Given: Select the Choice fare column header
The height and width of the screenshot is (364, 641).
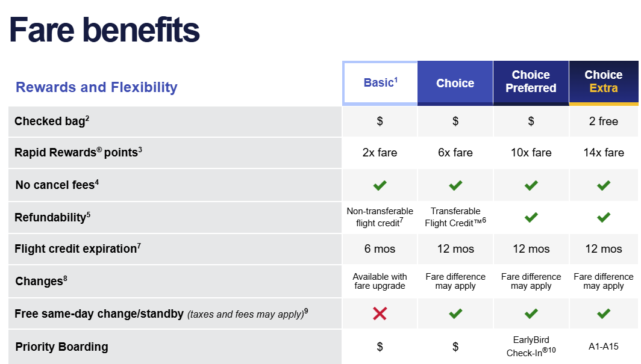Looking at the screenshot, I should click(455, 83).
